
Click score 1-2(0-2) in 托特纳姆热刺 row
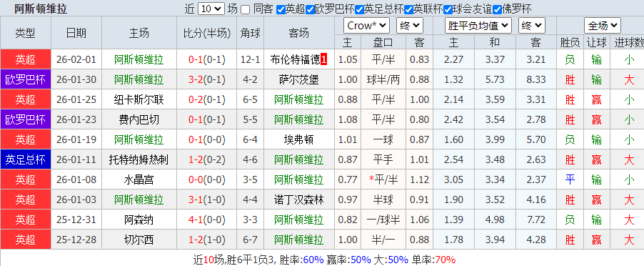point(207,159)
